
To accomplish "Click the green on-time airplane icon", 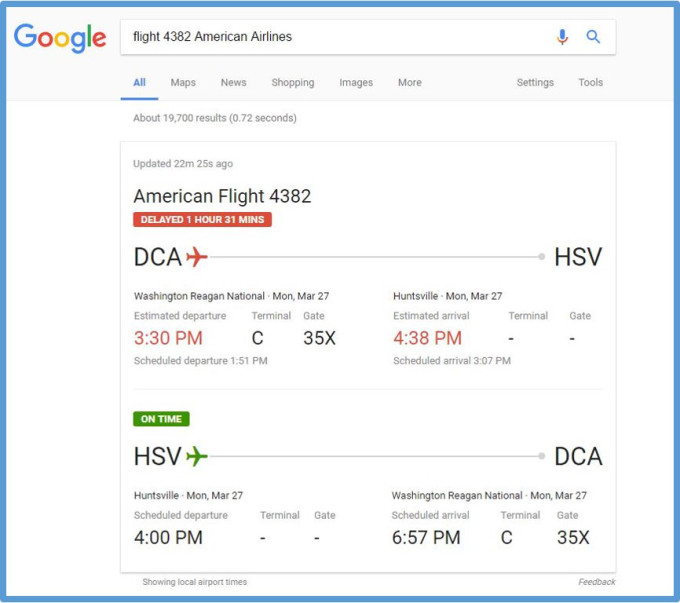I will tap(197, 457).
